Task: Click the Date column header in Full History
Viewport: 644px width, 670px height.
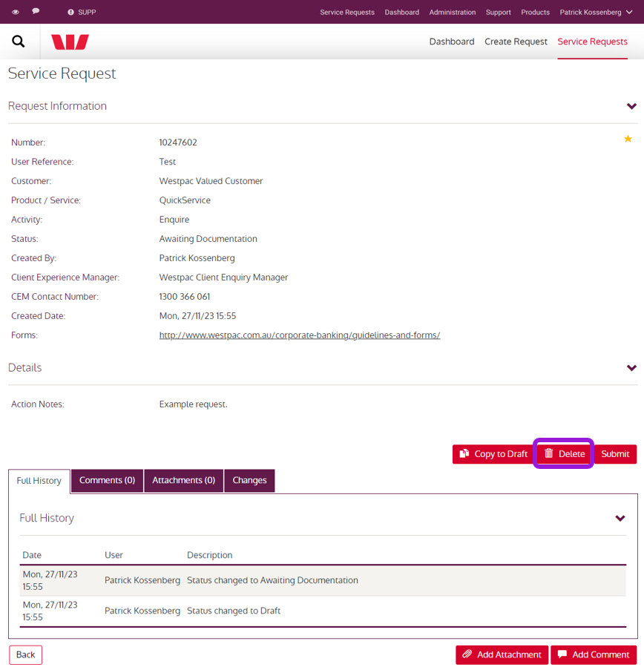Action: pyautogui.click(x=32, y=555)
